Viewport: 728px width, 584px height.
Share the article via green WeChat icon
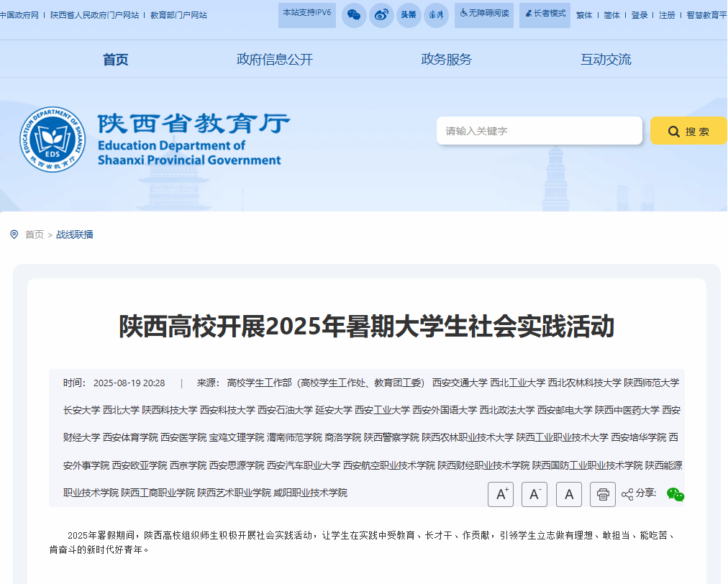coord(675,494)
